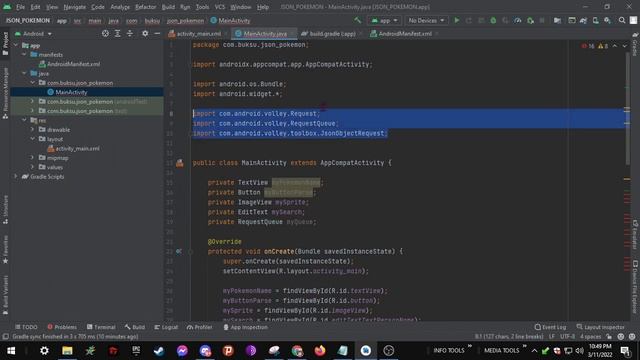Expand the drawable folder
640x360 pixels.
tap(33, 130)
